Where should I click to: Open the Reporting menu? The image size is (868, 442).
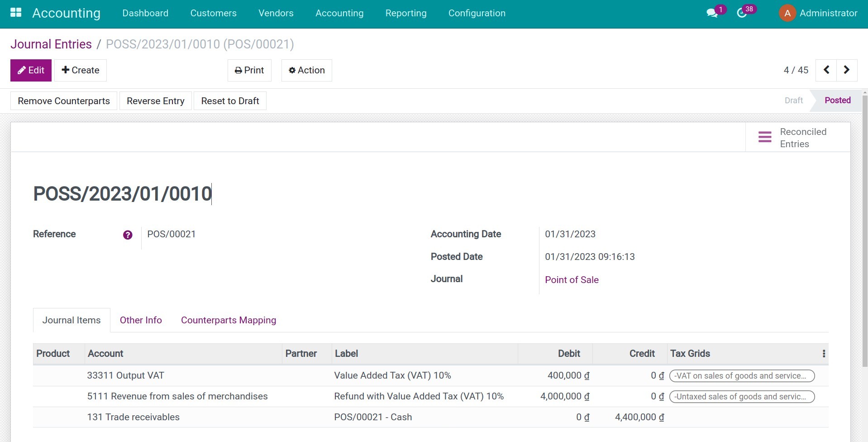(x=405, y=13)
